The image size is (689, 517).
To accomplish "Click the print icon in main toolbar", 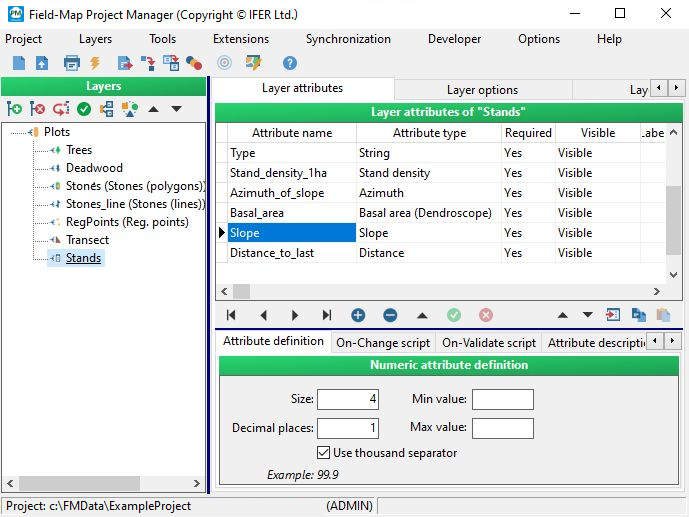I will (71, 63).
